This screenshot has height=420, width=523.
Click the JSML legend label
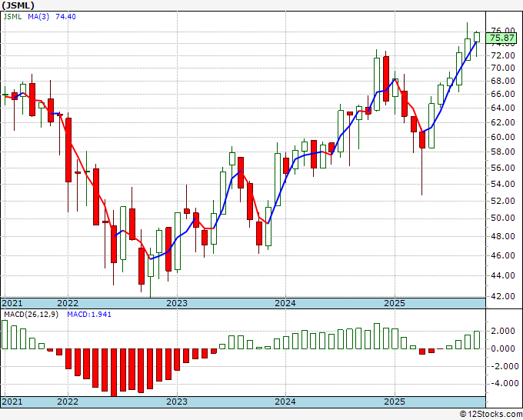click(x=12, y=16)
